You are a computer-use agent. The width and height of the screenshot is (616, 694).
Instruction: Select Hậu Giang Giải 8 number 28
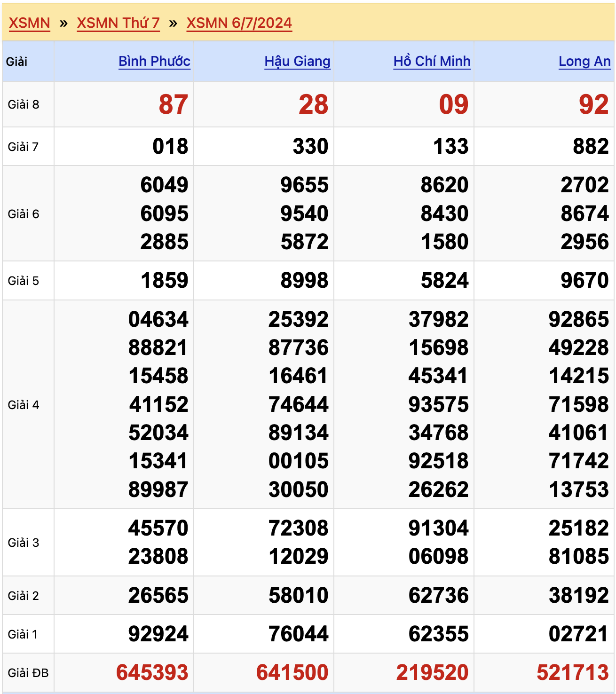(x=314, y=104)
